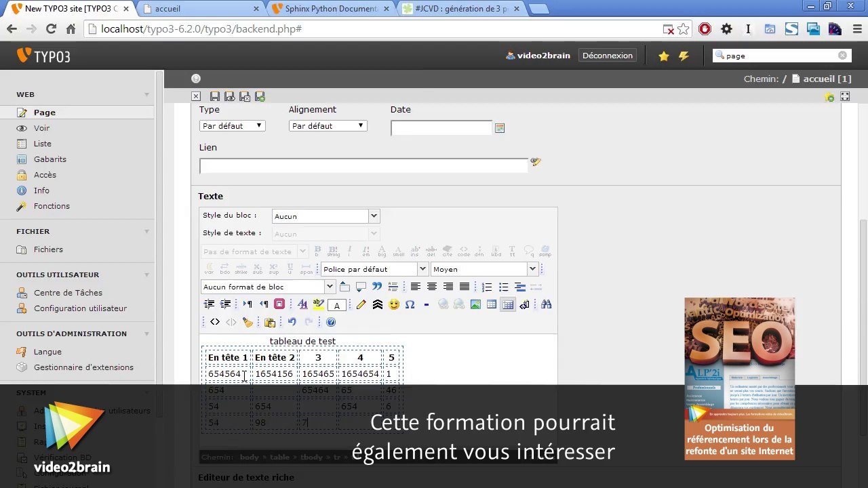Click the pencil icon in the editor toolbar
868x488 pixels.
click(x=361, y=304)
